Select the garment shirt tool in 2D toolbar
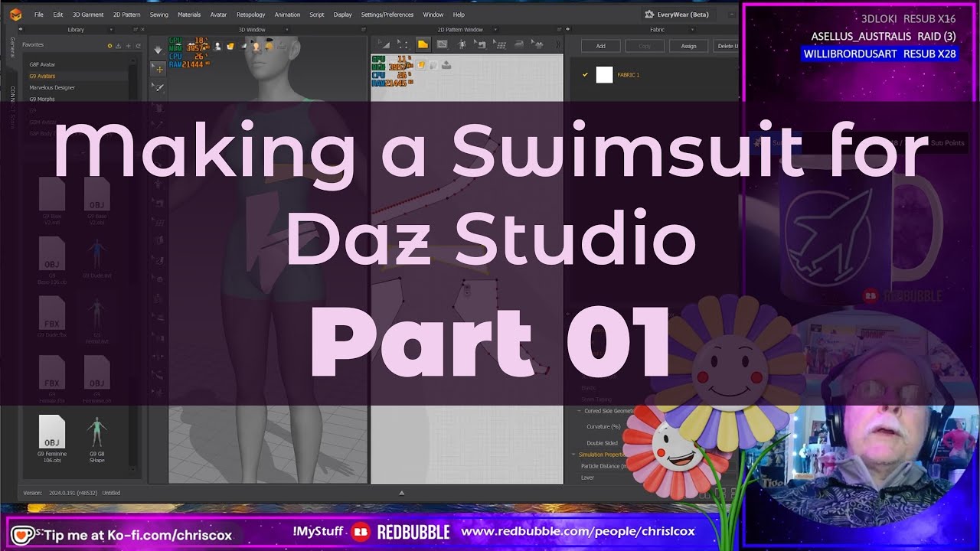 [539, 44]
